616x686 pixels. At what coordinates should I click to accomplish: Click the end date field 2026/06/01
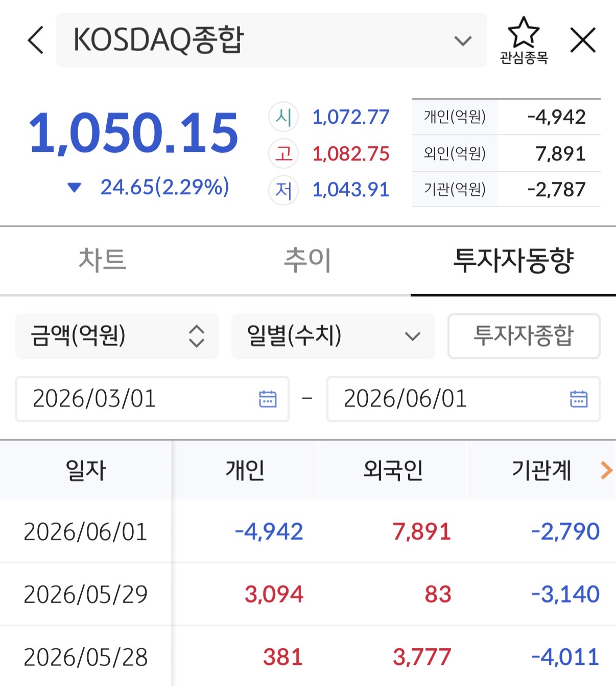point(463,399)
